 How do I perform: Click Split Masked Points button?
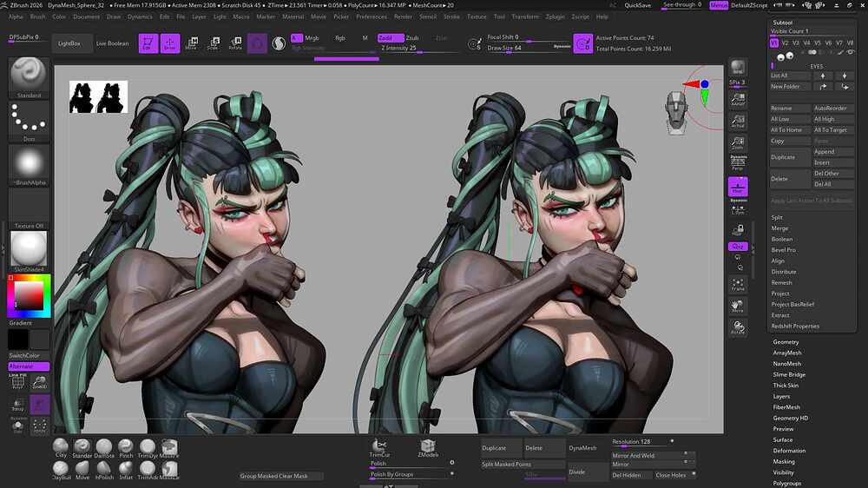point(522,465)
